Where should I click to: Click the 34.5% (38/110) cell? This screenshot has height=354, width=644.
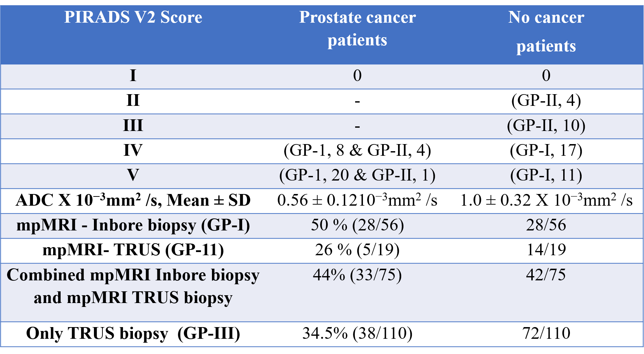[357, 333]
